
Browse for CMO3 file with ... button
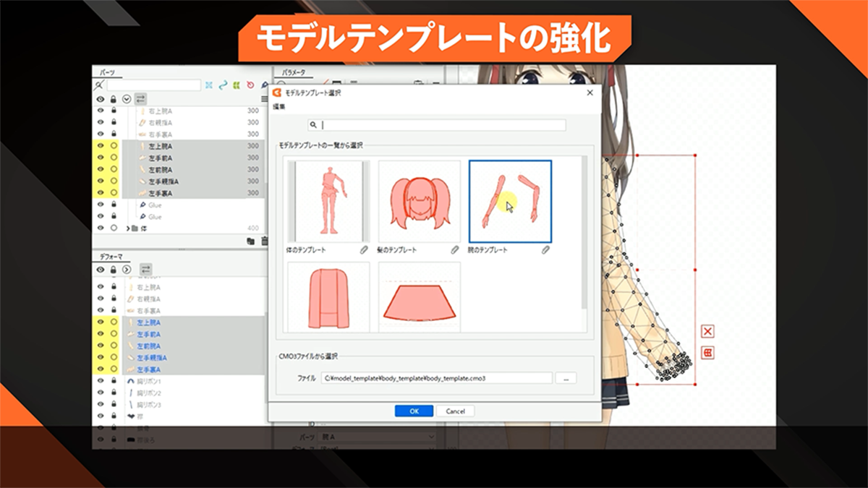pyautogui.click(x=566, y=378)
